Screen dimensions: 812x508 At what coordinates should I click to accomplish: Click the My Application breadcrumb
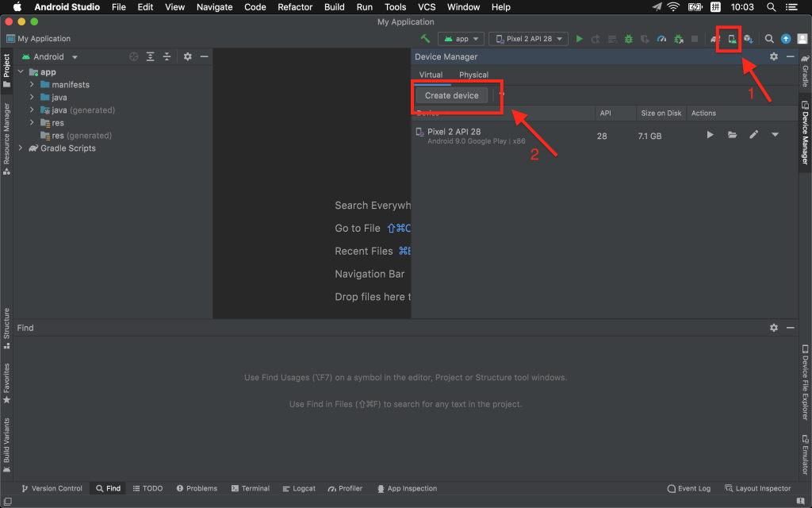(x=38, y=38)
